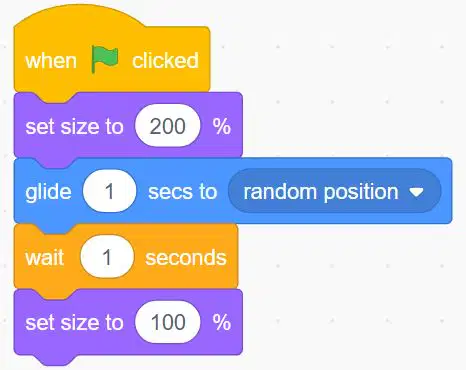Screen dimensions: 466x370
Task: Open the random position dropdown menu
Action: click(334, 191)
